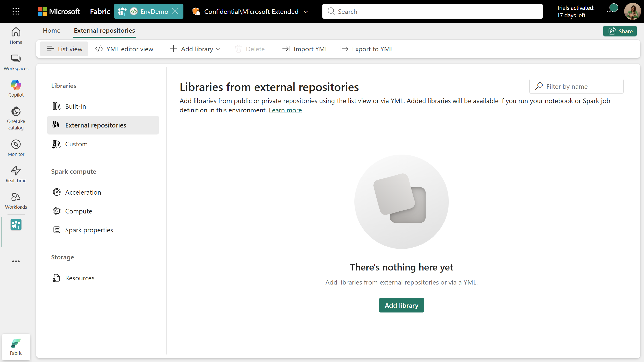
Task: Switch to YML editor view
Action: 124,49
